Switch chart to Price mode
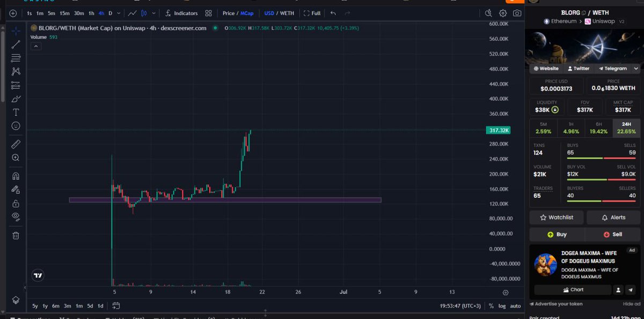Viewport: 644px width, 319px height. (228, 13)
